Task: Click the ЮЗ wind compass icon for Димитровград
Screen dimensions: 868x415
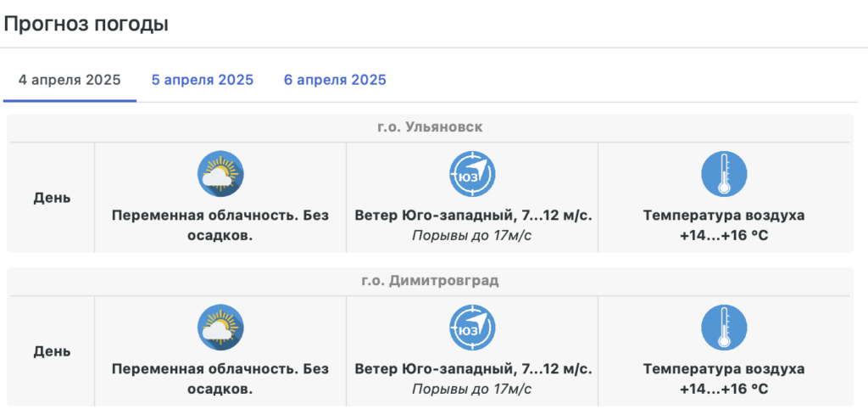Action: [x=472, y=328]
